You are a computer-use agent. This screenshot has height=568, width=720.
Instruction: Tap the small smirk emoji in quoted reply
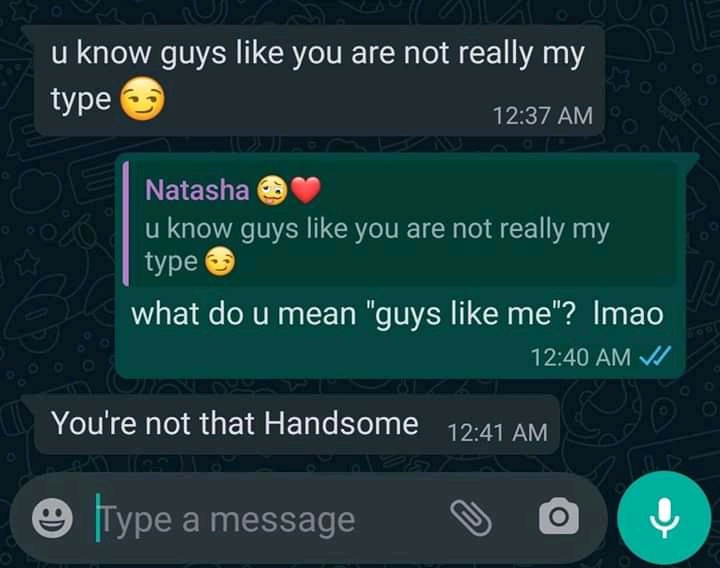tap(219, 262)
